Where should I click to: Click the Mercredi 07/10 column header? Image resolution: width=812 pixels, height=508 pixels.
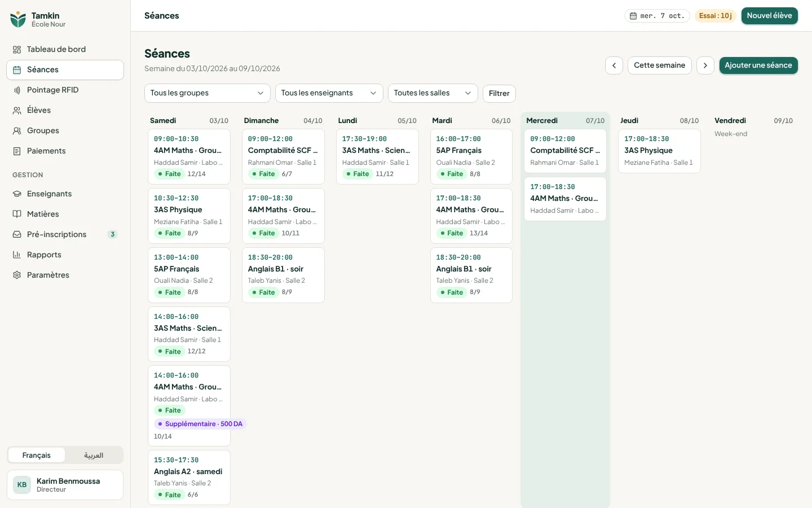pos(566,121)
